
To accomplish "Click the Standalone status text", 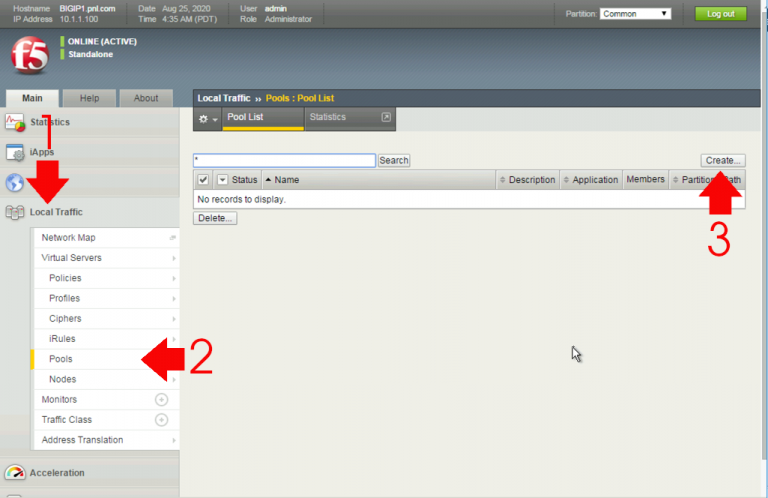I will tap(91, 54).
